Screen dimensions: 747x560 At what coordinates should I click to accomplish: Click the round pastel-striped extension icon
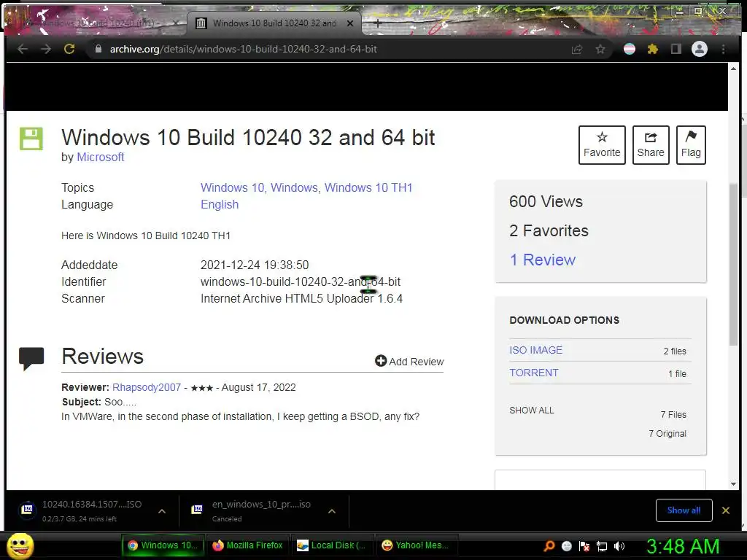pyautogui.click(x=630, y=49)
